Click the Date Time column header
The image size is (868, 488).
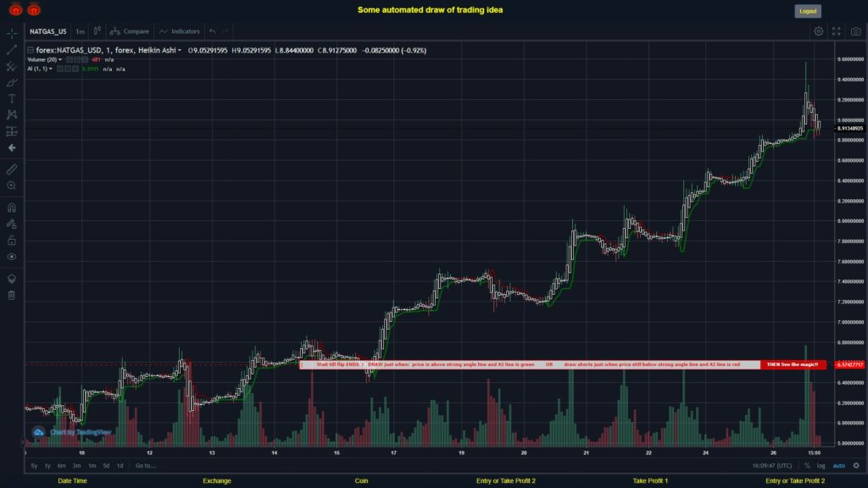[x=73, y=481]
